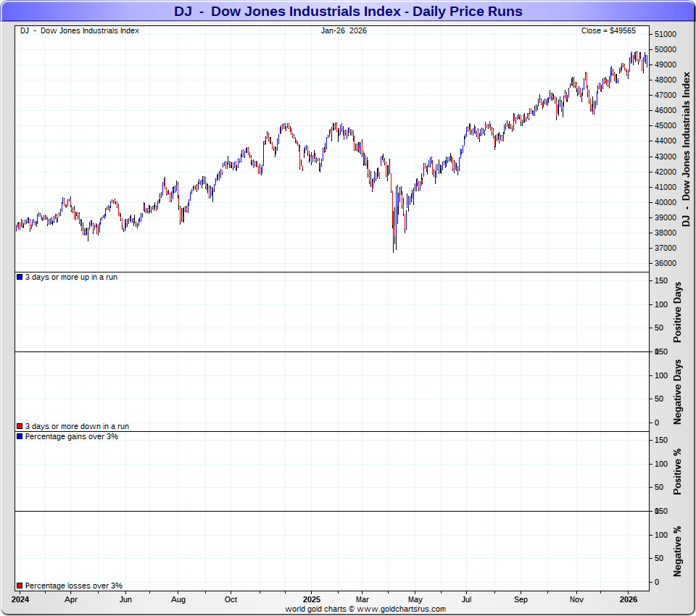Click the blue swatch for 3 days up run
Image resolution: width=696 pixels, height=616 pixels.
(20, 278)
